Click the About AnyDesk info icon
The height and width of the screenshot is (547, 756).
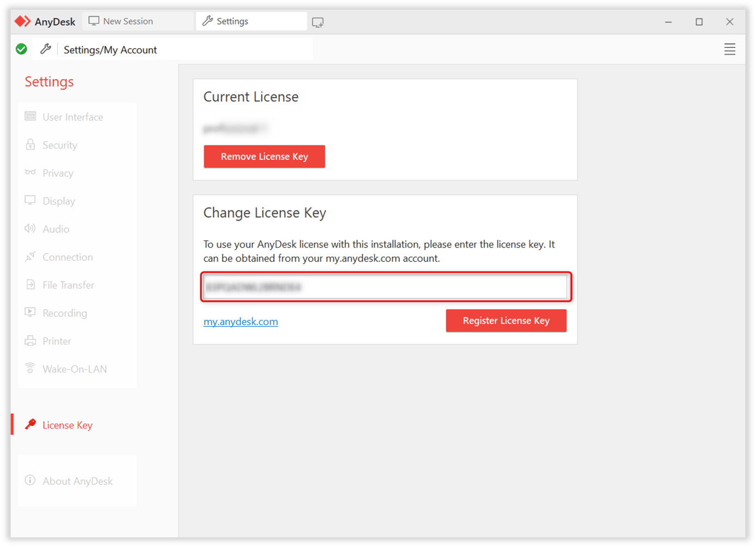click(x=31, y=480)
